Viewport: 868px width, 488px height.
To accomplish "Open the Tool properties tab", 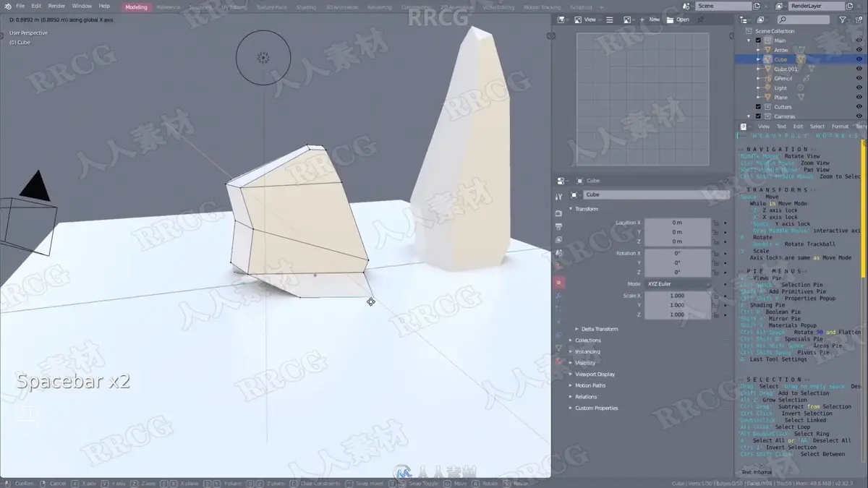I will click(x=558, y=197).
